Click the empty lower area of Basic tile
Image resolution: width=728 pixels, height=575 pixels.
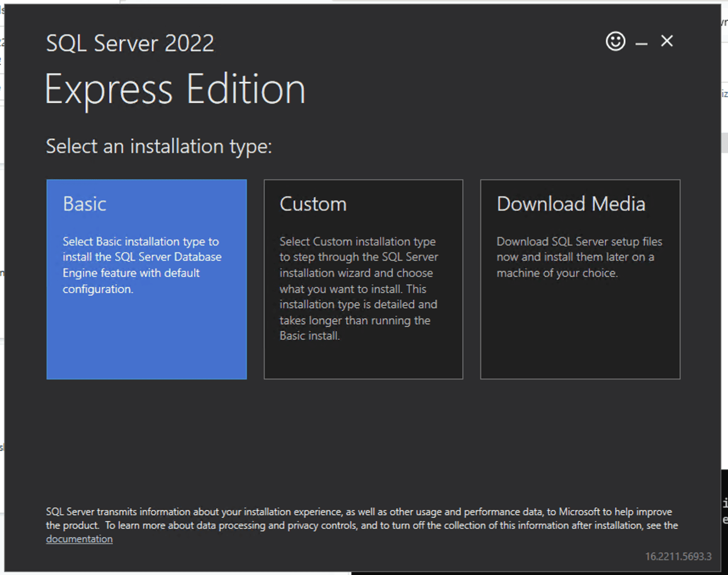(146, 343)
